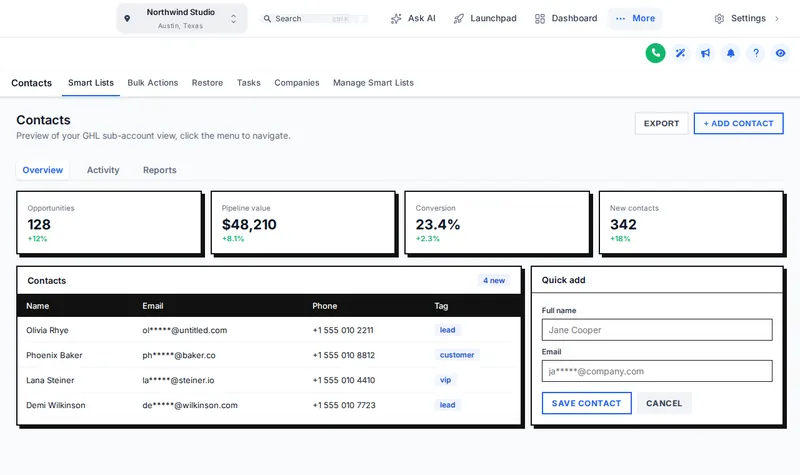Click the + ADD CONTACT button
This screenshot has width=800, height=475.
pos(738,123)
